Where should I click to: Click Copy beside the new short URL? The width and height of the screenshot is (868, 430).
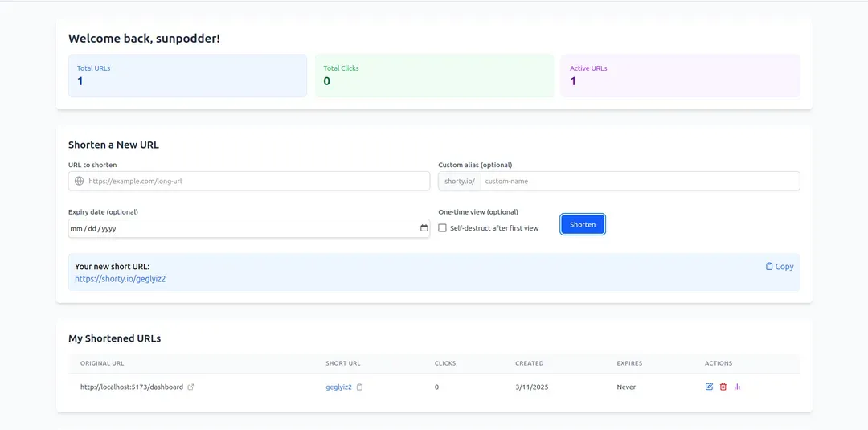click(x=779, y=267)
